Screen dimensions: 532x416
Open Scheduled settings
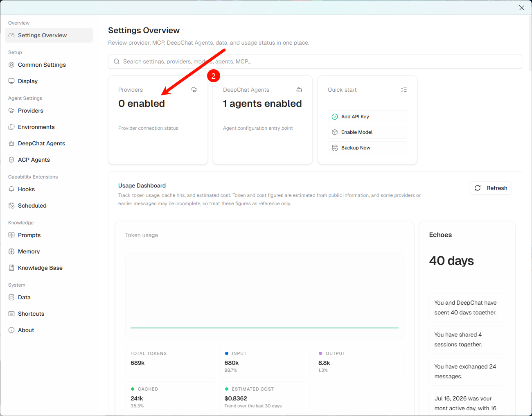pyautogui.click(x=49, y=206)
